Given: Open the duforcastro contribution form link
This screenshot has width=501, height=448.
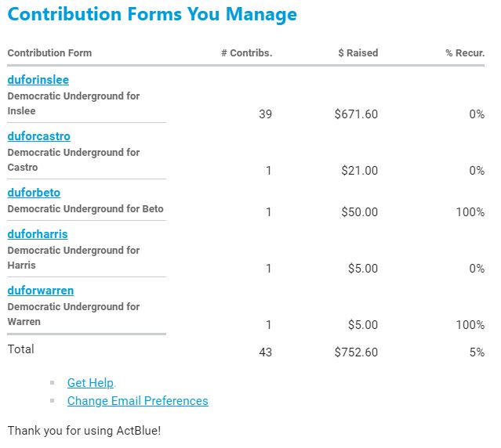Looking at the screenshot, I should 39,136.
